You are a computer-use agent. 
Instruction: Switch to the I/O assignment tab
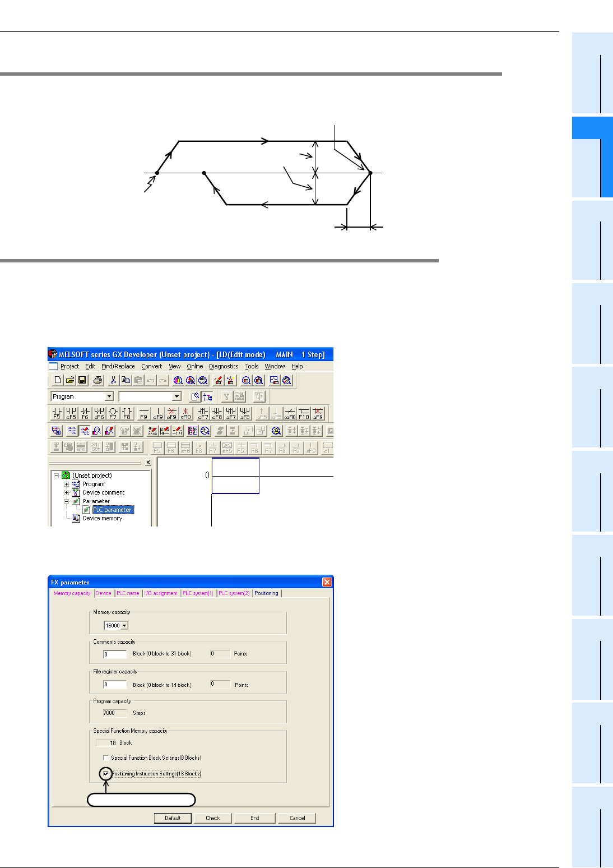point(161,593)
